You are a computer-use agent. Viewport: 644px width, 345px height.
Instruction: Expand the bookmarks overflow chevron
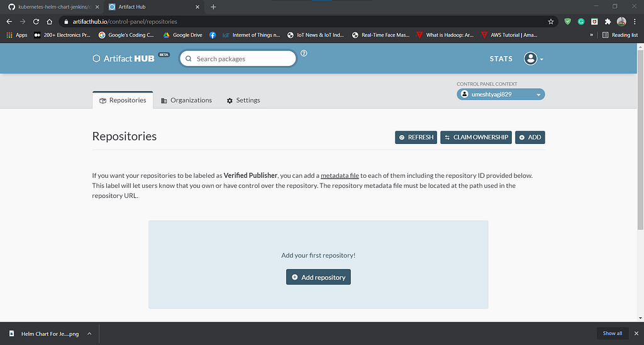click(591, 35)
